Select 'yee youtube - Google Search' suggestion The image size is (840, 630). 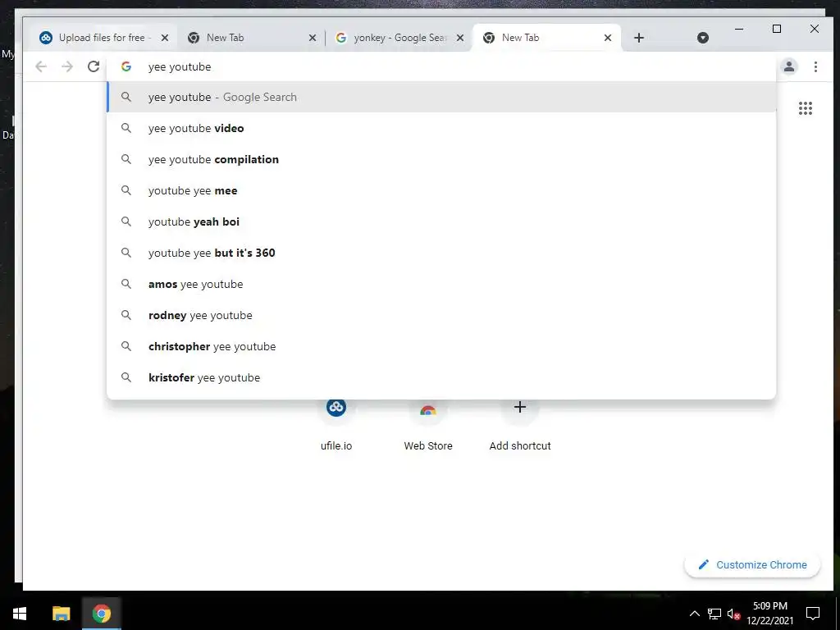pos(441,97)
